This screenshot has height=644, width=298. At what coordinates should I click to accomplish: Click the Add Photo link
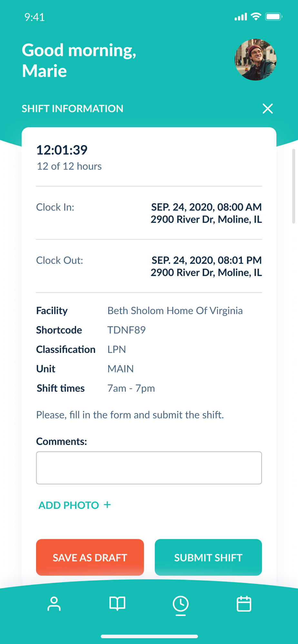click(x=69, y=505)
